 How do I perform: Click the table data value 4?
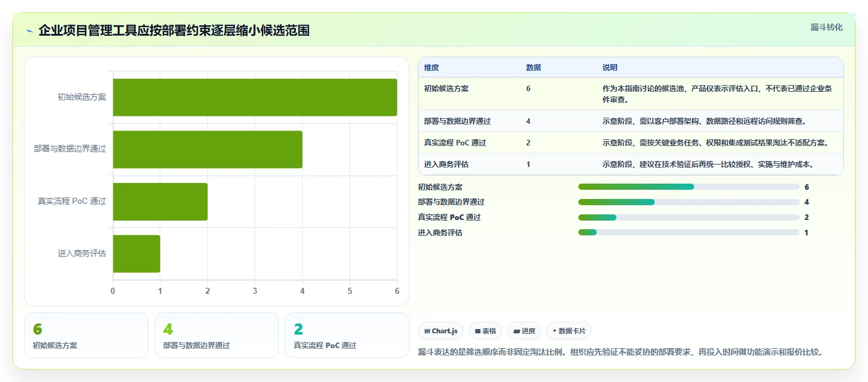(528, 121)
